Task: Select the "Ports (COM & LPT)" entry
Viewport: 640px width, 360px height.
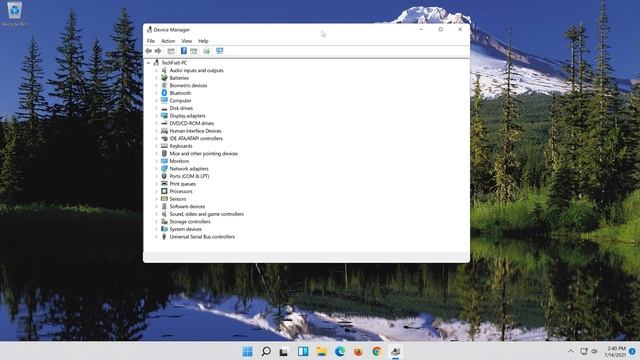Action: click(189, 176)
